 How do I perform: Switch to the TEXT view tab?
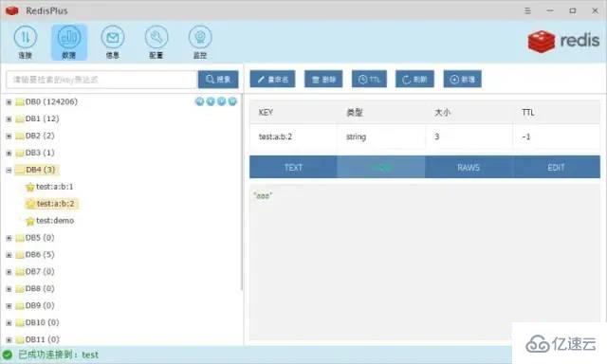pos(293,167)
